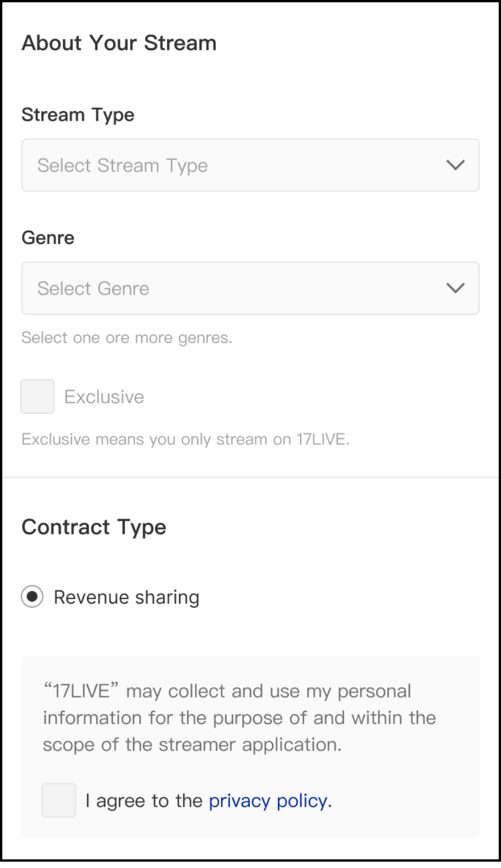Expand the Genre chevron arrow
Viewport: 501px width, 868px height.
coord(456,288)
